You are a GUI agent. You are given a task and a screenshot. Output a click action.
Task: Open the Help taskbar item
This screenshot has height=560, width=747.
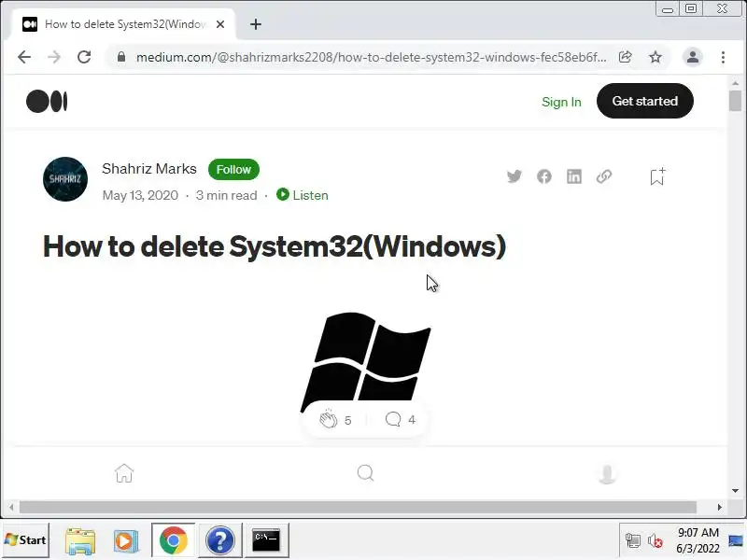(x=220, y=540)
